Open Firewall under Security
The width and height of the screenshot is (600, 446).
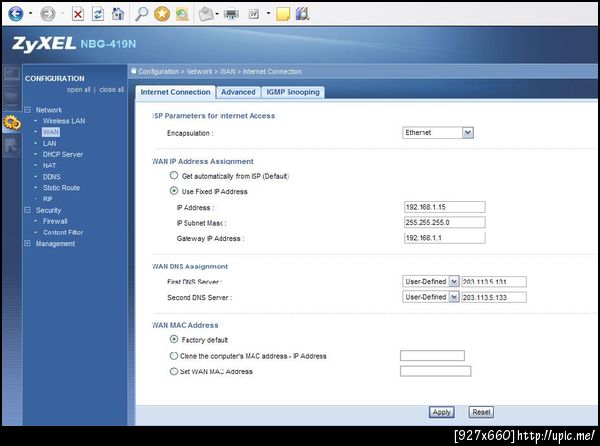(55, 221)
